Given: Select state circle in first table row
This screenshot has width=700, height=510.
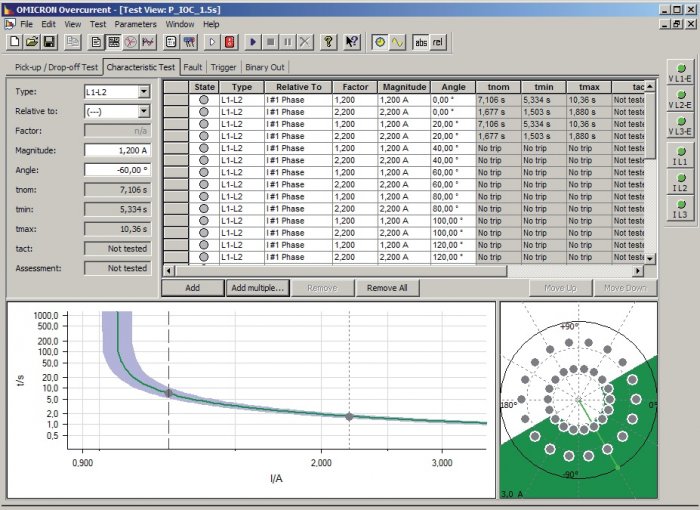Looking at the screenshot, I should coord(204,100).
